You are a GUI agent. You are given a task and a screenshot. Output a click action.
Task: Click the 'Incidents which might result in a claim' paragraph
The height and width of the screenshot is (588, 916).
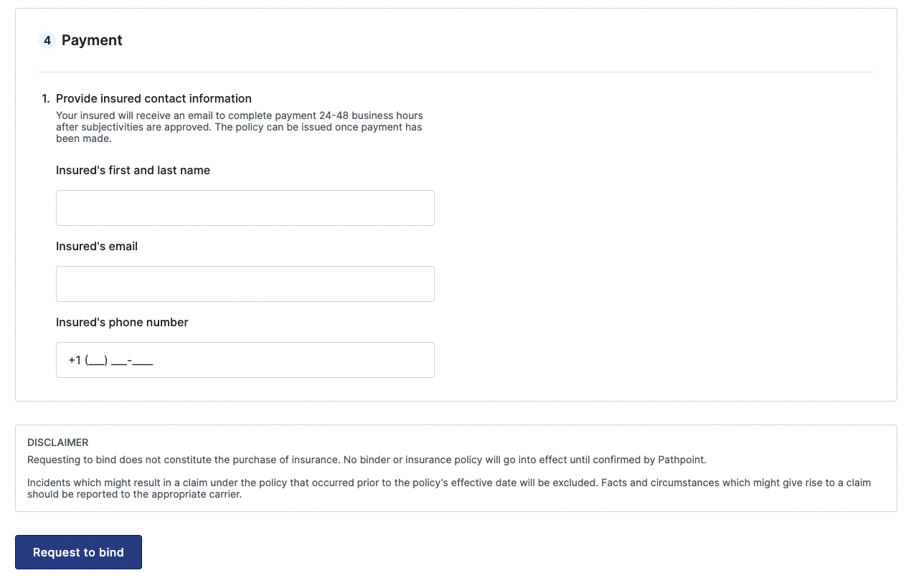[448, 488]
